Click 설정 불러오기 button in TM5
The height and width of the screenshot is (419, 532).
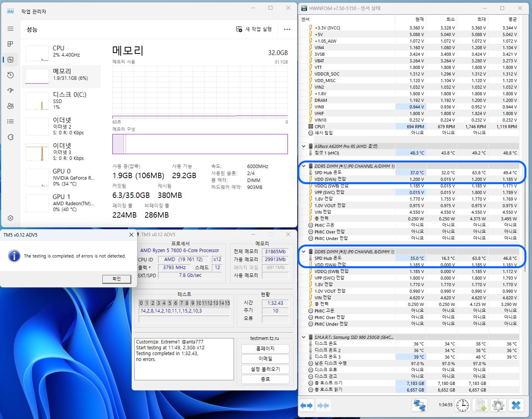[x=265, y=369]
